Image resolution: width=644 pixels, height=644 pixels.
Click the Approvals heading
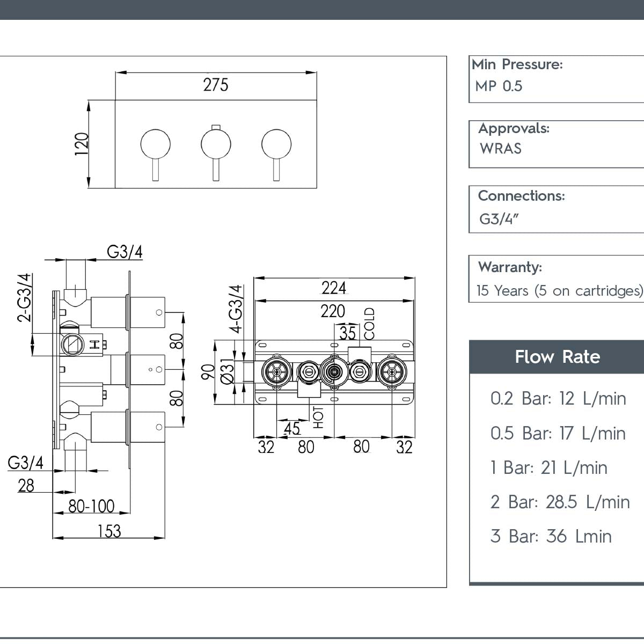pyautogui.click(x=514, y=129)
